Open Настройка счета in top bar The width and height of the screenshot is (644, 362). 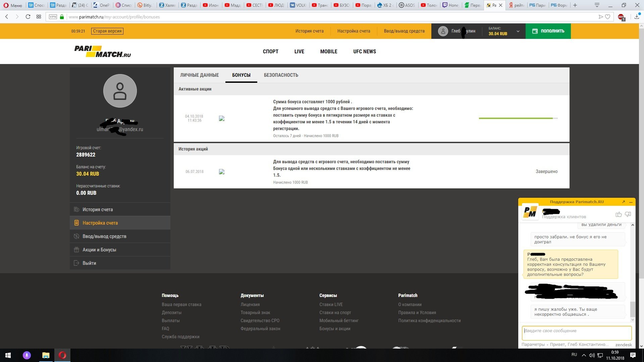(x=354, y=31)
